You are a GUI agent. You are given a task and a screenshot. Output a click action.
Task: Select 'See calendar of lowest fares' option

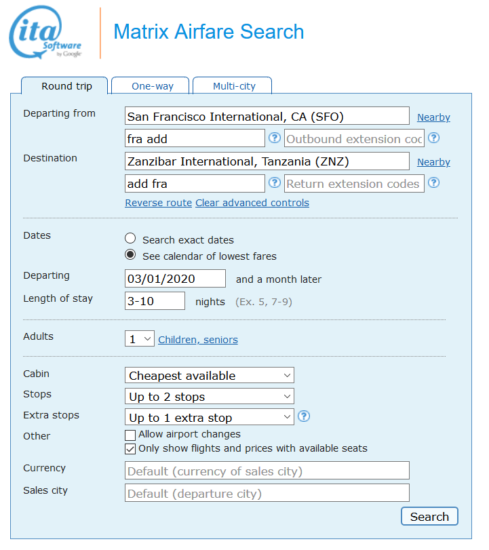coord(130,255)
